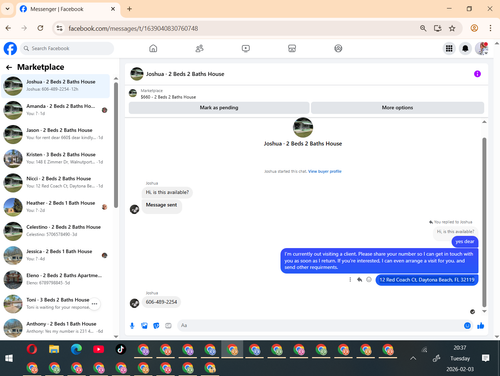
Task: Click the More options button
Action: click(x=397, y=108)
